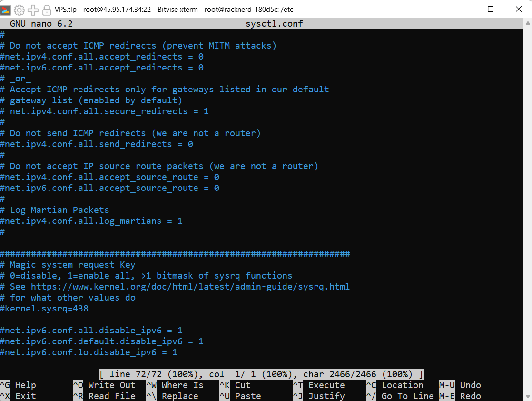Click the net.ipv4.conf.all.secure_redirects line
This screenshot has width=532, height=401.
105,111
